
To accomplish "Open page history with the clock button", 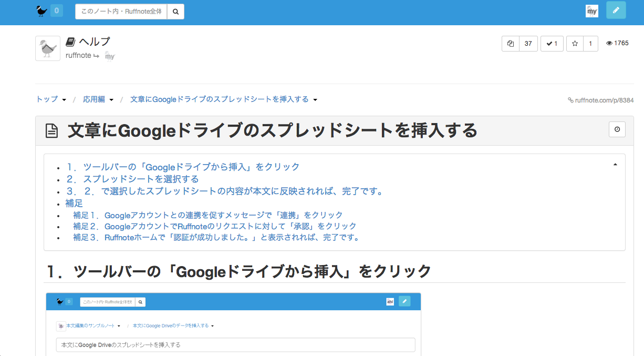I will (x=617, y=129).
